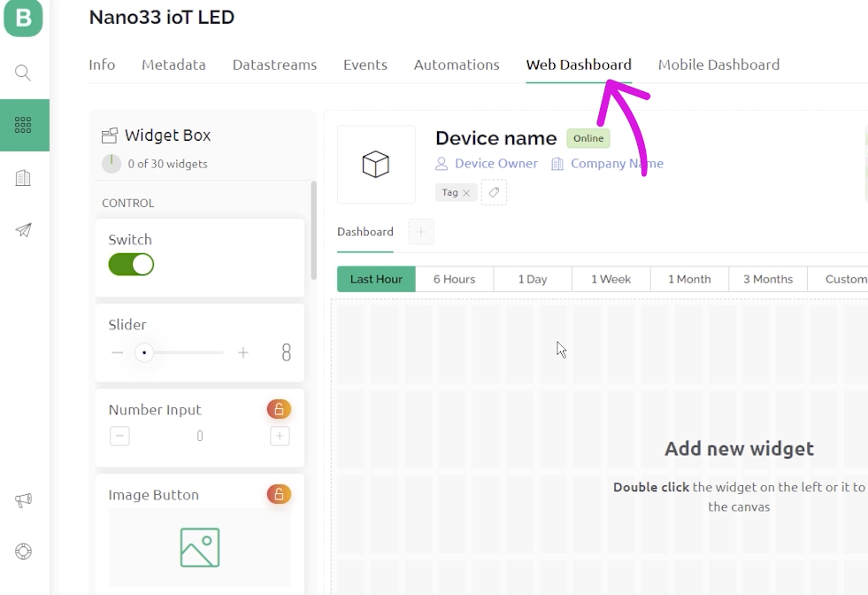Open the Events tab
This screenshot has width=868, height=595.
365,65
